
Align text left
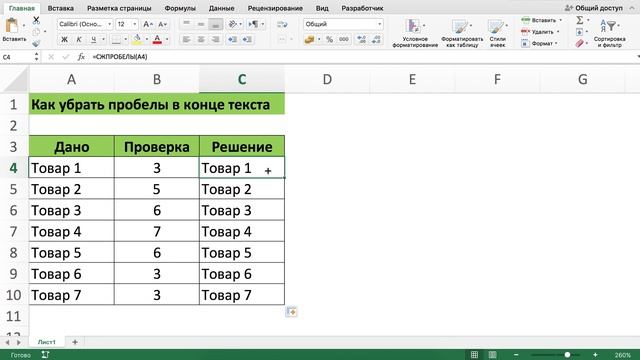coord(187,40)
